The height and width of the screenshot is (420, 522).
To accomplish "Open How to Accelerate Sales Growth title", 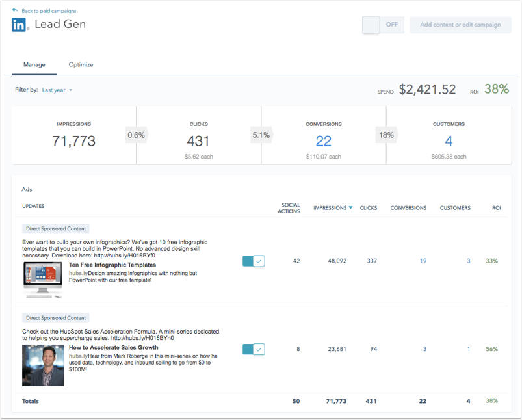I will coord(112,348).
